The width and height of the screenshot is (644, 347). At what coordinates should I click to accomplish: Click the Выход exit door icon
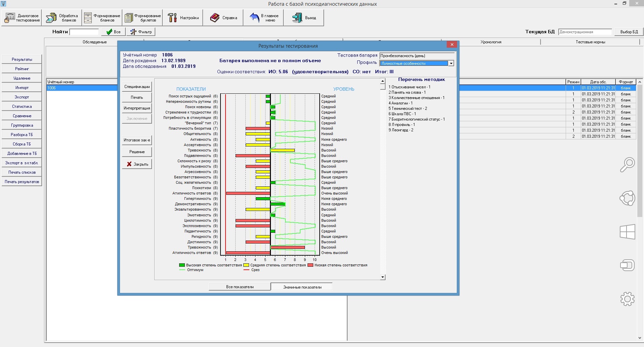304,18
